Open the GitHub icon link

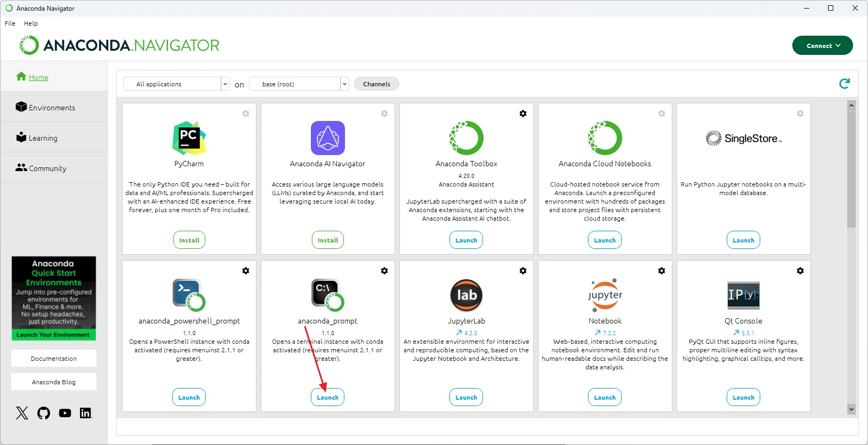point(44,413)
